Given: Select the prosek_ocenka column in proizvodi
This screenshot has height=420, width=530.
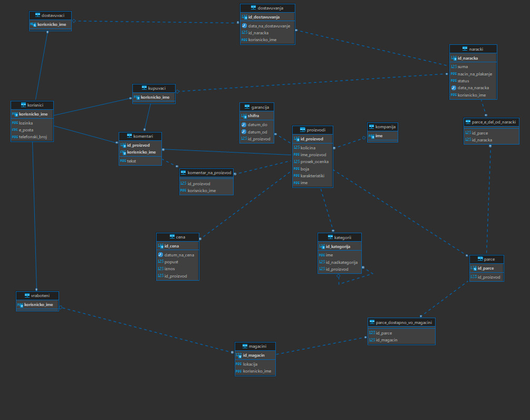Looking at the screenshot, I should click(315, 161).
